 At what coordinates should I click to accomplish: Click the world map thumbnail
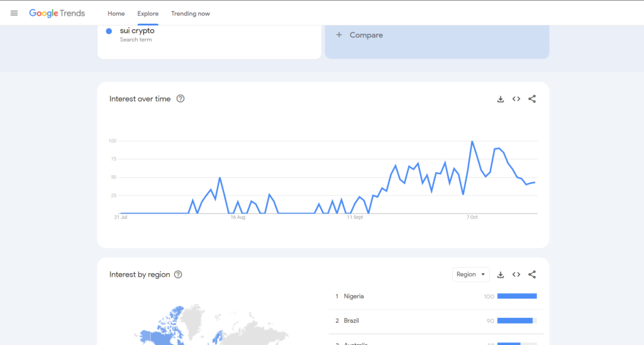(211, 324)
